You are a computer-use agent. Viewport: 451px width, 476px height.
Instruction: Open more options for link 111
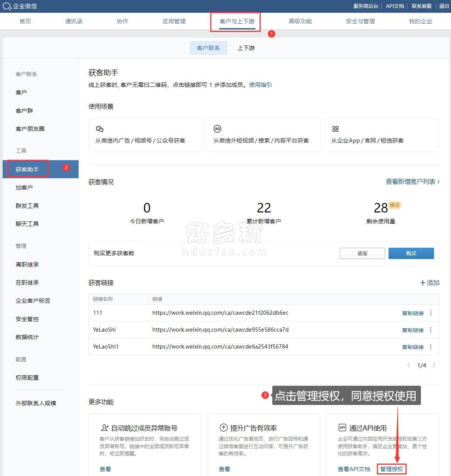click(x=431, y=313)
